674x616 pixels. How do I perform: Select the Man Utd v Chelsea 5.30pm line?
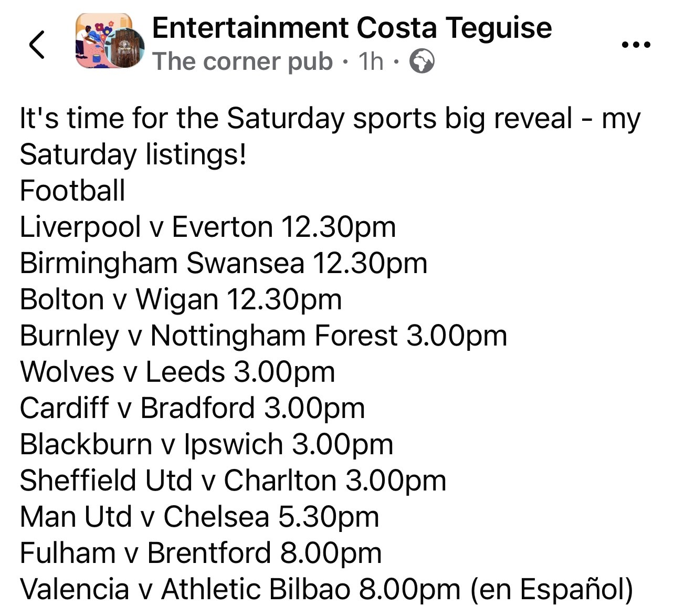[199, 517]
